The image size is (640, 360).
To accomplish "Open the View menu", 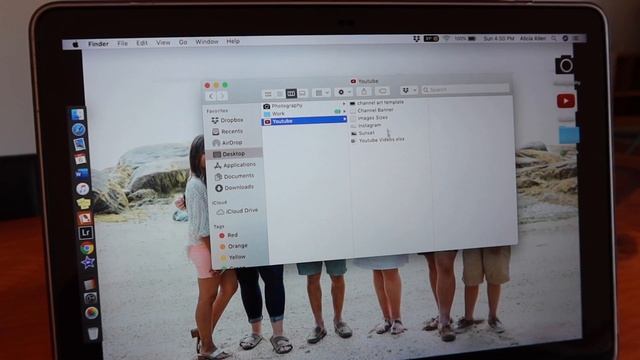I will pos(163,42).
